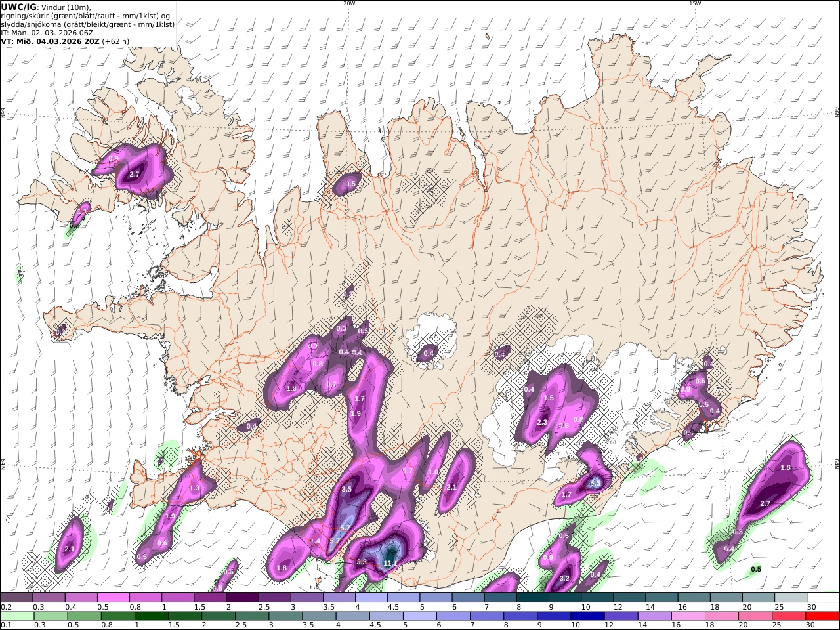Click the dark blue '10' swatch in rain legend

586,616
